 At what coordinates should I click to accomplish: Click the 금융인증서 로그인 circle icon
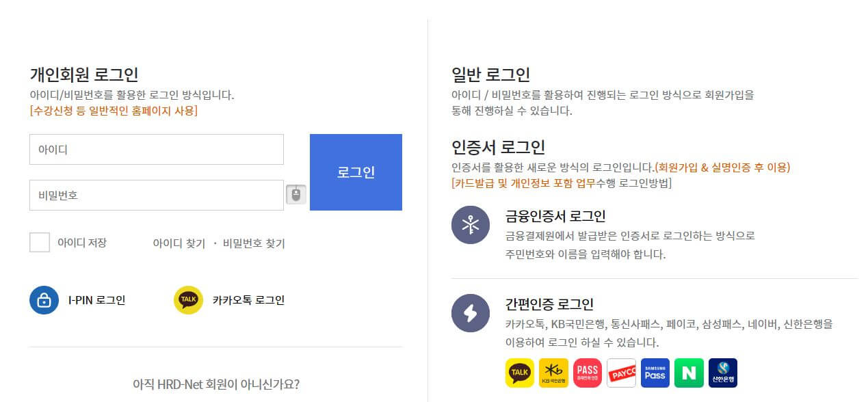point(470,224)
